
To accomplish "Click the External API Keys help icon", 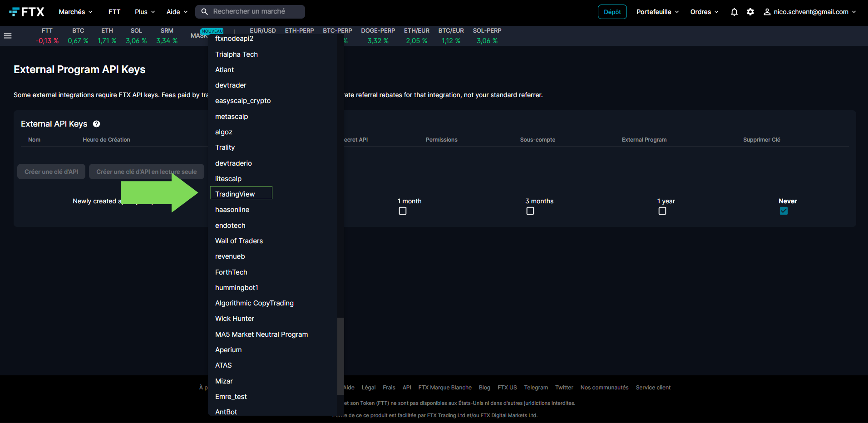I will point(97,123).
